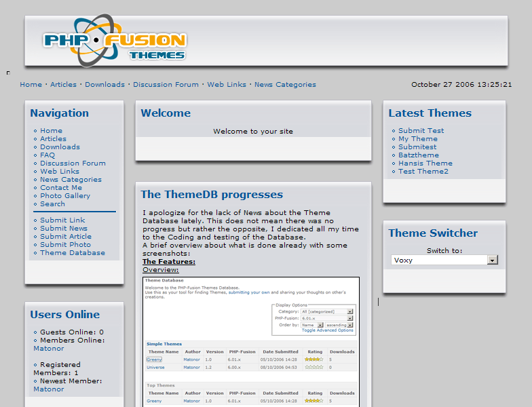Go to News Categories in Navigation panel
This screenshot has width=532, height=407.
(71, 179)
